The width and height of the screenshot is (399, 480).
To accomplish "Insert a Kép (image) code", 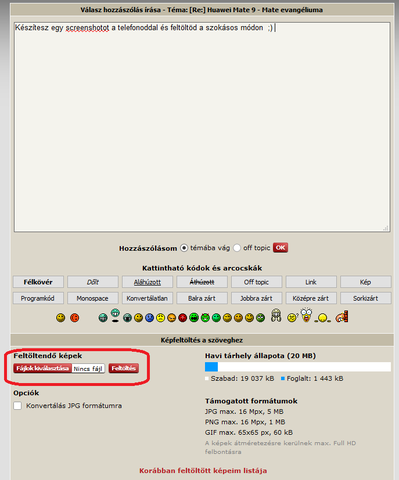I will click(x=366, y=282).
